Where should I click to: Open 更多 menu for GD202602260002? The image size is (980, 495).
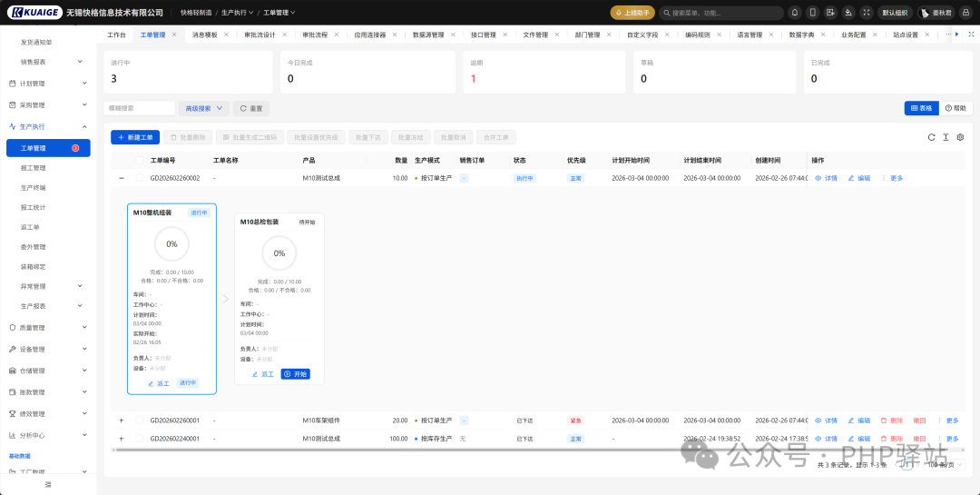click(x=893, y=178)
